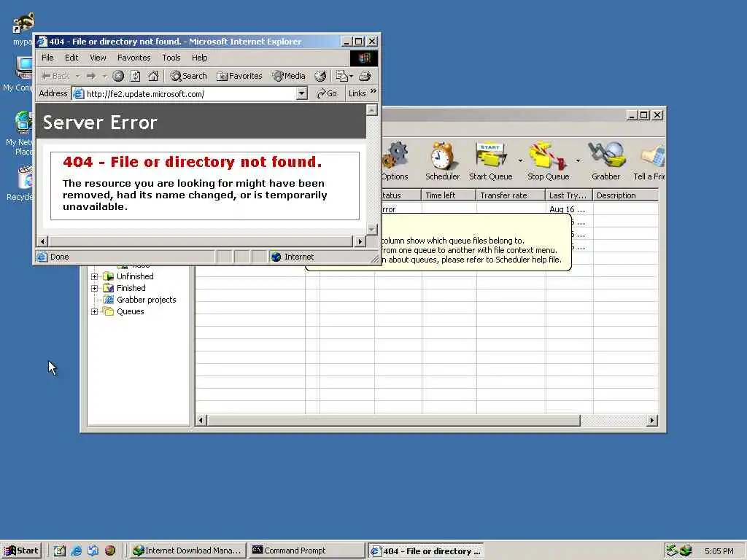Open the Mail button dropdown arrow

(x=351, y=76)
